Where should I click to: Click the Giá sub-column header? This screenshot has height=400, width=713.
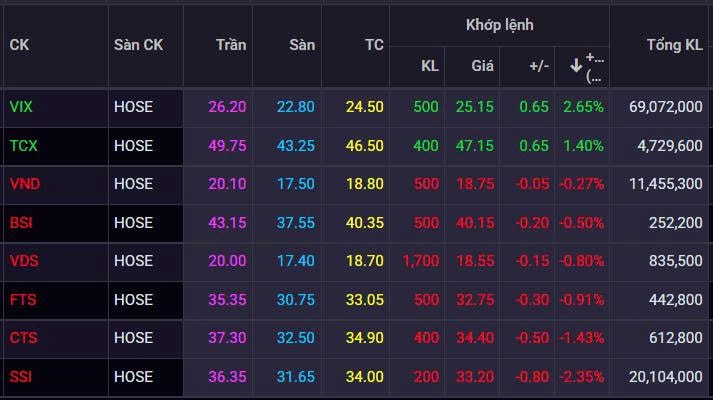click(483, 66)
